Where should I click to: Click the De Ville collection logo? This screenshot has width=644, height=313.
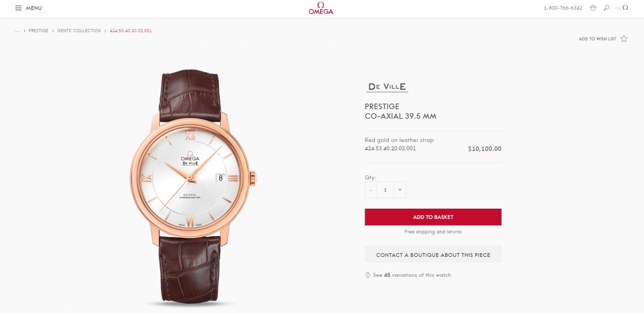pyautogui.click(x=387, y=87)
